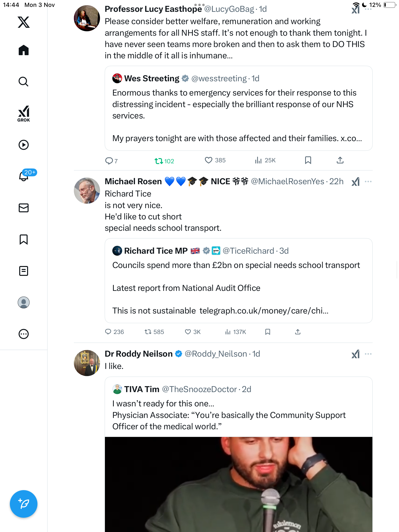Screen dimensions: 399x532
Task: Open Grok in the left sidebar
Action: 24,114
